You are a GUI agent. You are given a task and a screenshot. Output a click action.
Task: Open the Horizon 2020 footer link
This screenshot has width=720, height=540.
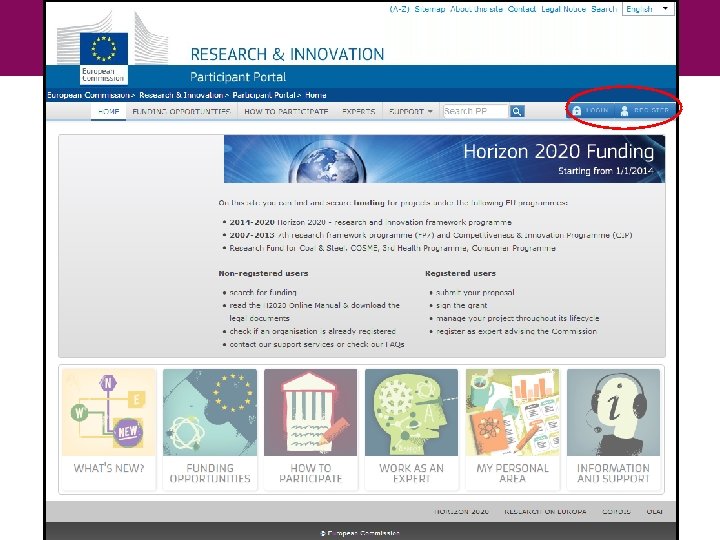461,512
